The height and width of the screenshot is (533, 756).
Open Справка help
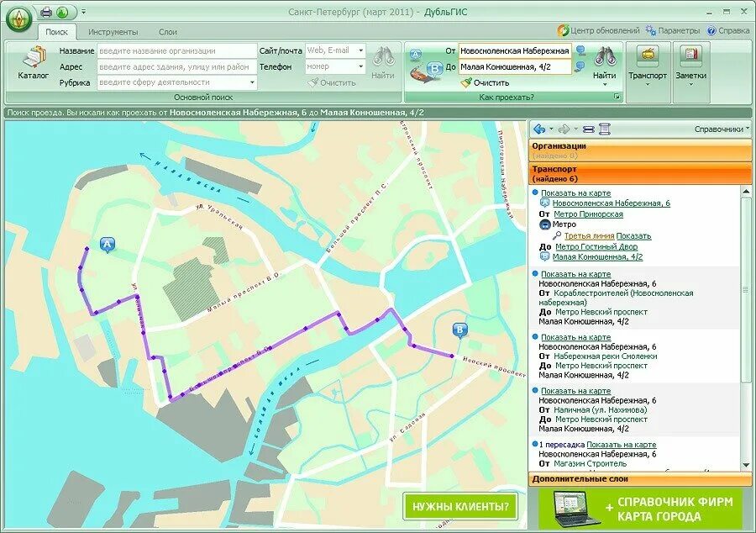pos(728,30)
